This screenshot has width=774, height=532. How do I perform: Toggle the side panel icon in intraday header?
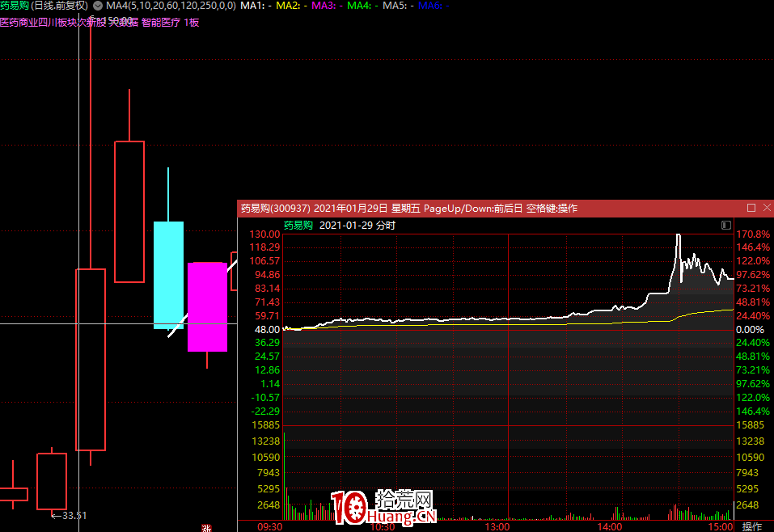[725, 225]
